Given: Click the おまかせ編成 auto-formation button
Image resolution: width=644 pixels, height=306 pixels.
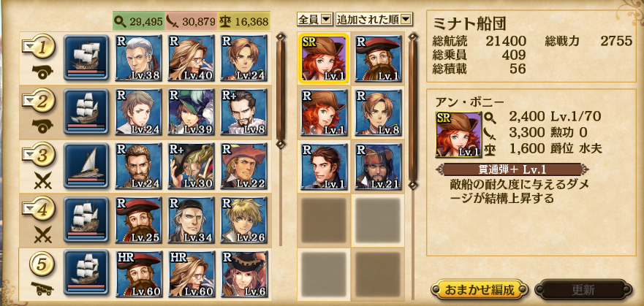Looking at the screenshot, I should coord(480,290).
